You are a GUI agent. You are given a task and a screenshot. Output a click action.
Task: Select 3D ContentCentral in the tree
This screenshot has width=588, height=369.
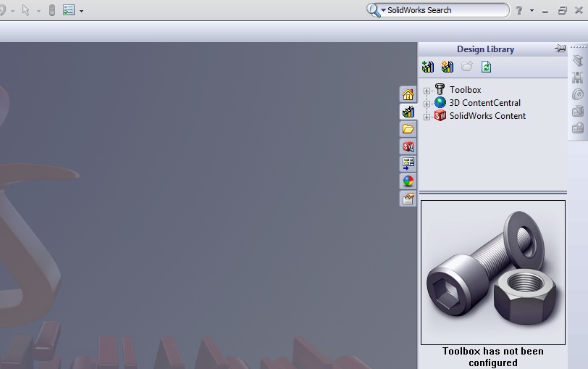[485, 103]
